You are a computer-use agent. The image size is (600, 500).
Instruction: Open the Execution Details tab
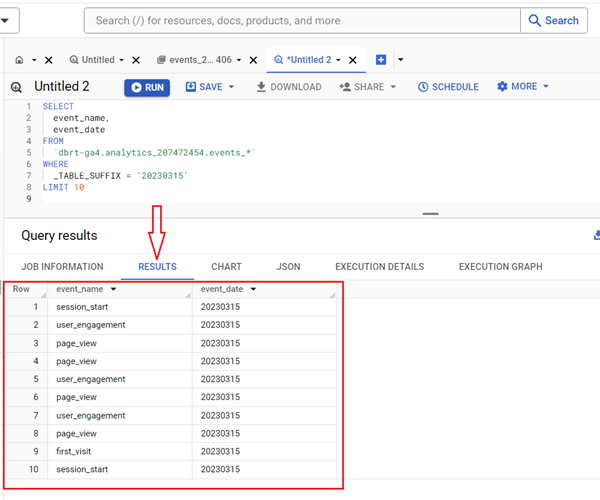(380, 267)
